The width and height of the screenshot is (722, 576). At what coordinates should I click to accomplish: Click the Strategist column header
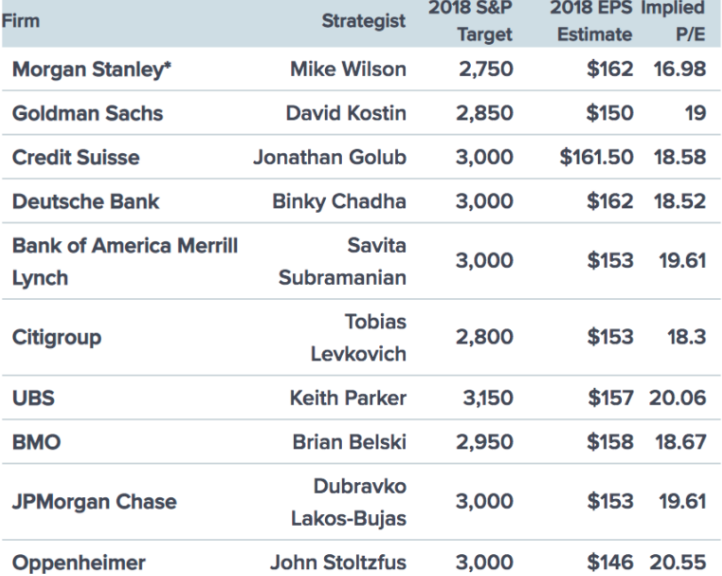click(363, 20)
